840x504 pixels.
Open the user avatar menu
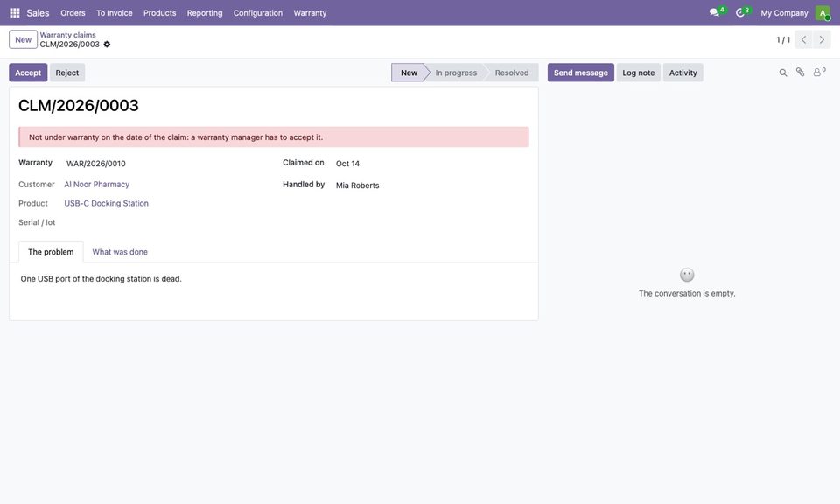822,13
